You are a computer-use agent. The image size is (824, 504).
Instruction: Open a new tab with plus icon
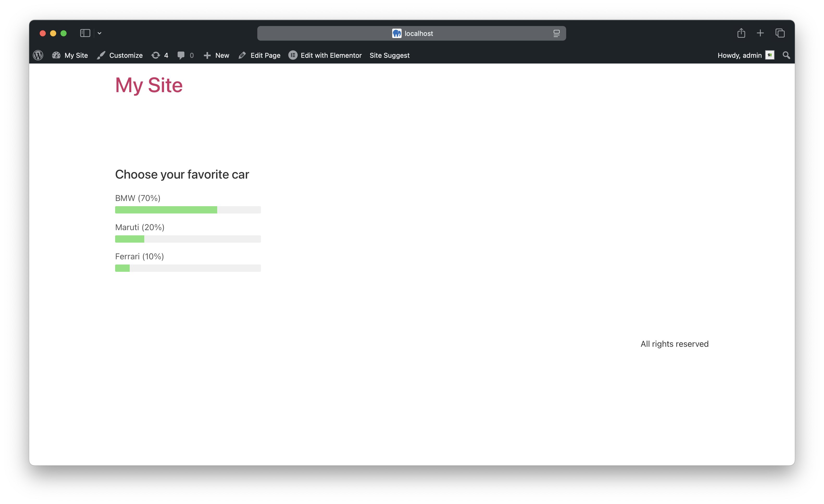[760, 33]
